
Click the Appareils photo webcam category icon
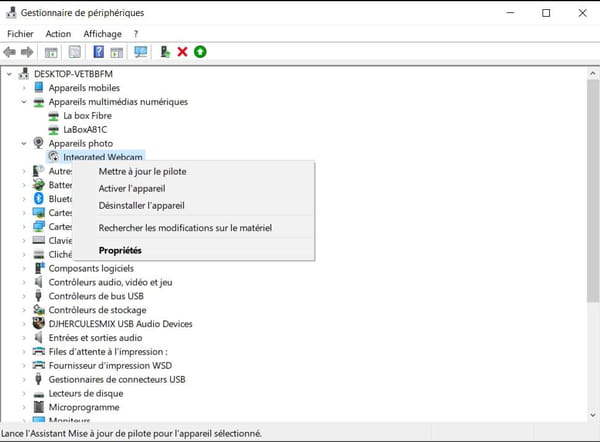(x=39, y=143)
